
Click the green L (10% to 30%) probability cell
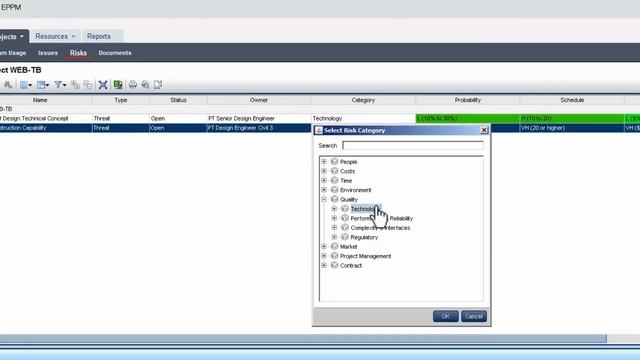pos(467,118)
